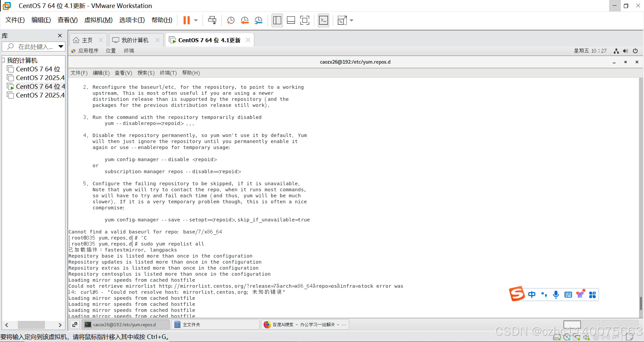Revert VM to previous snapshot icon
Viewport: 644px width, 342px height.
tap(245, 20)
